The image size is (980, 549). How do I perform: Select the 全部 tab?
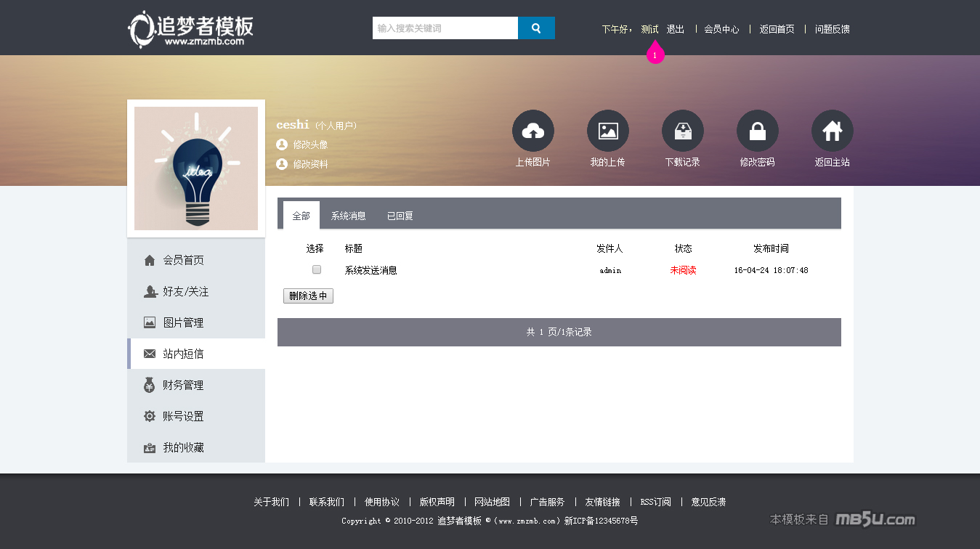[301, 216]
